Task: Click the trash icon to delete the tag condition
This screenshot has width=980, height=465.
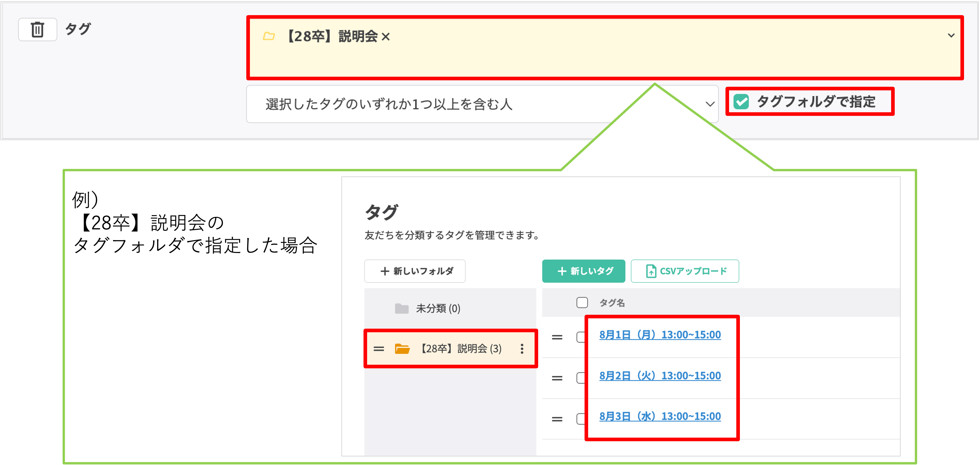Action: 37,30
